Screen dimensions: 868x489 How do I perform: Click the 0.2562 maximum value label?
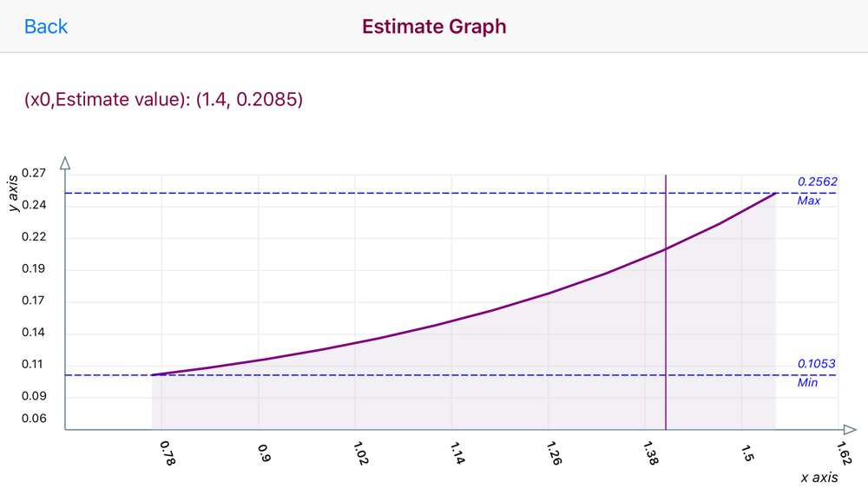tap(818, 182)
